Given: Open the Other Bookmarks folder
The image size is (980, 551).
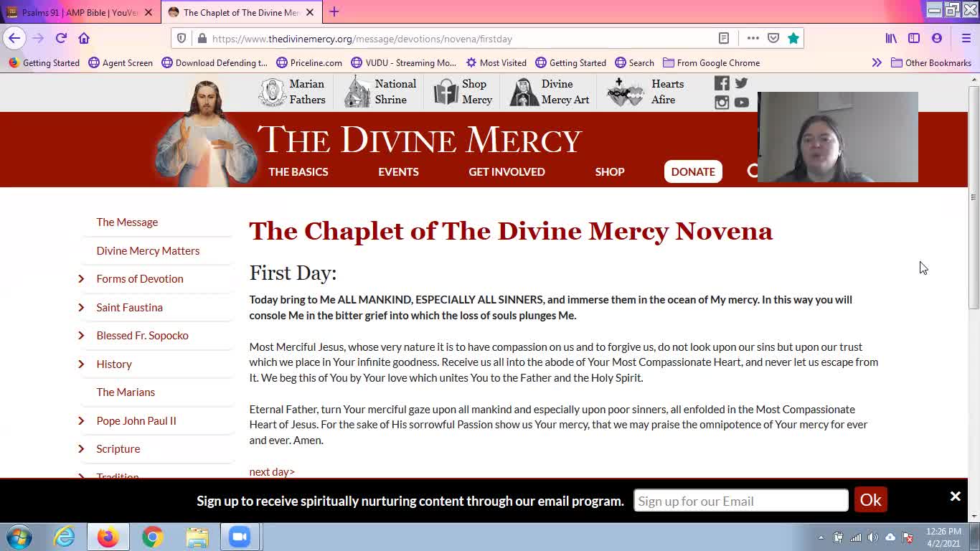Looking at the screenshot, I should (x=931, y=62).
